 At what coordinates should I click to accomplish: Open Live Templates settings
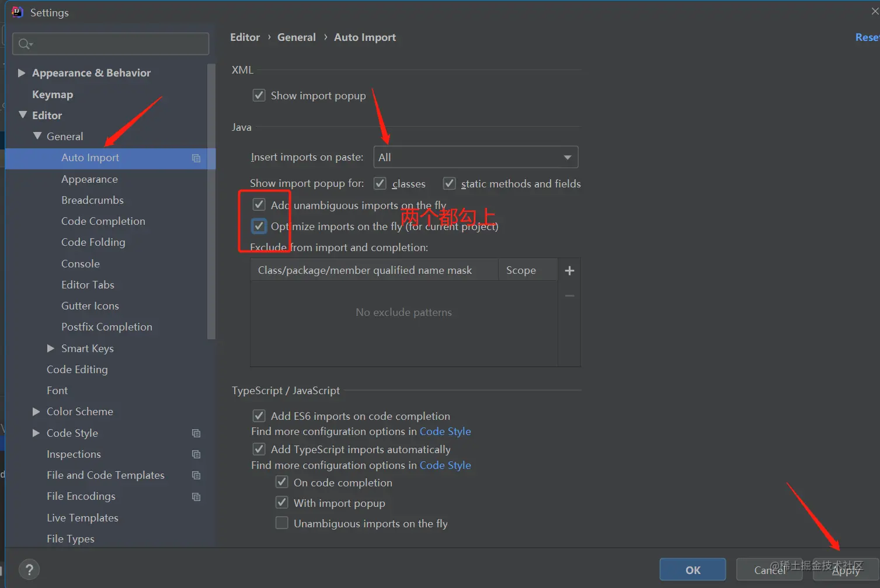tap(82, 518)
